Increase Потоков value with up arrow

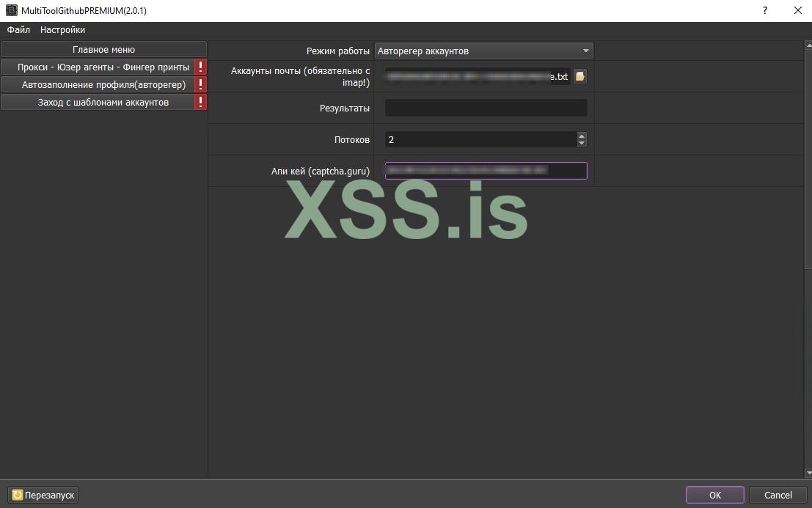[x=582, y=136]
